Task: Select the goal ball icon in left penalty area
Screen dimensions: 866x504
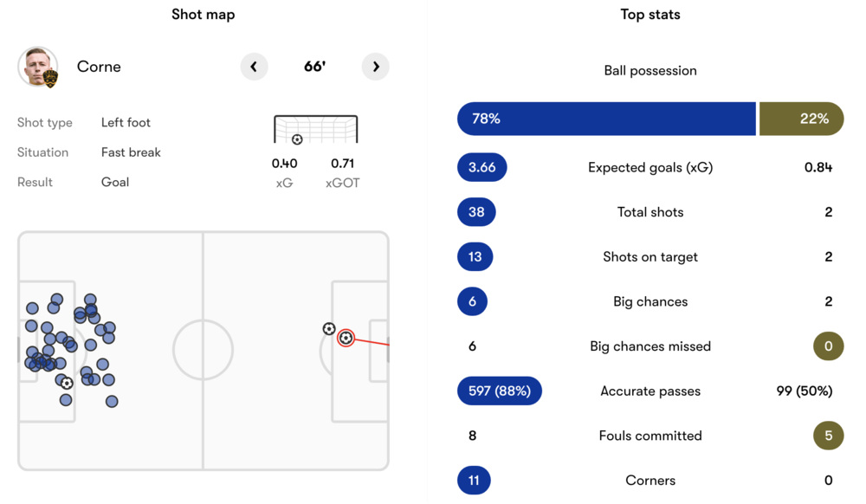Action: pyautogui.click(x=67, y=383)
